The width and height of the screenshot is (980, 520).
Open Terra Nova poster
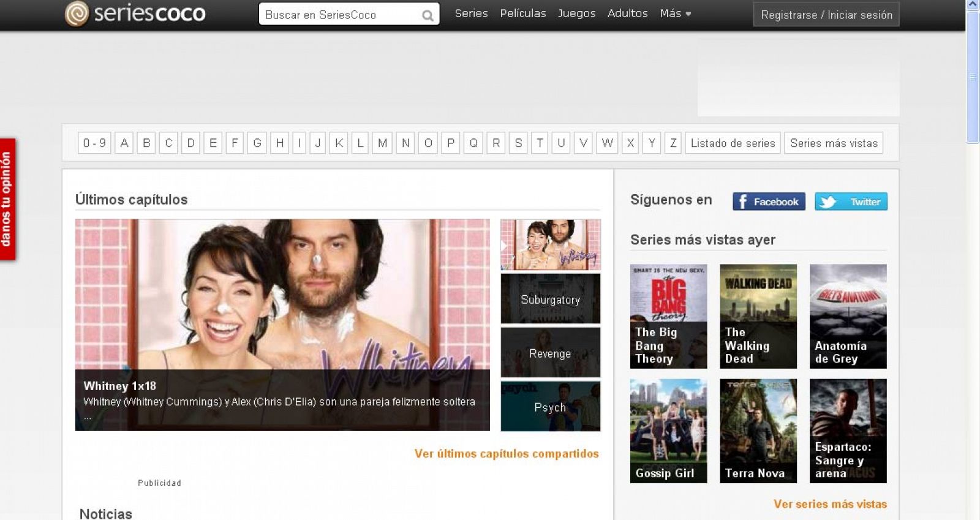click(758, 431)
